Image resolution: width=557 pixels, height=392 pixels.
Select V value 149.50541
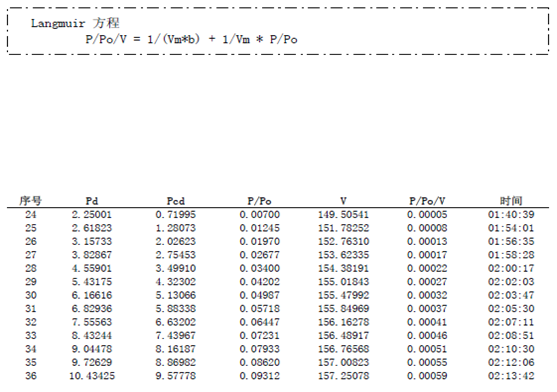[x=343, y=214]
